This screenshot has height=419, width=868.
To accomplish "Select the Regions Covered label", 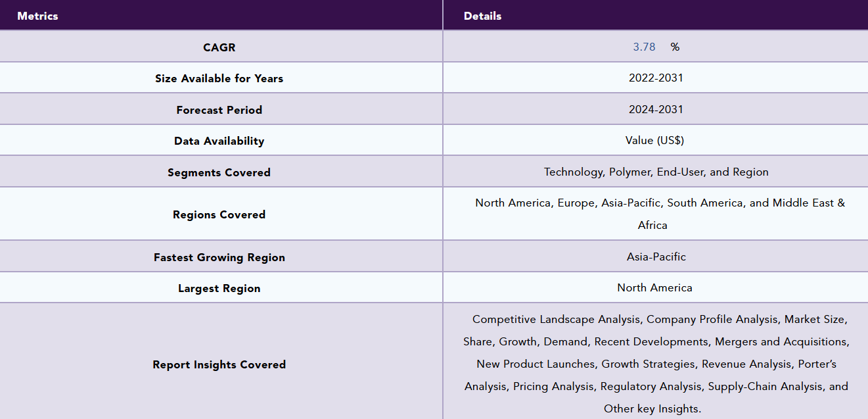I will tap(219, 214).
